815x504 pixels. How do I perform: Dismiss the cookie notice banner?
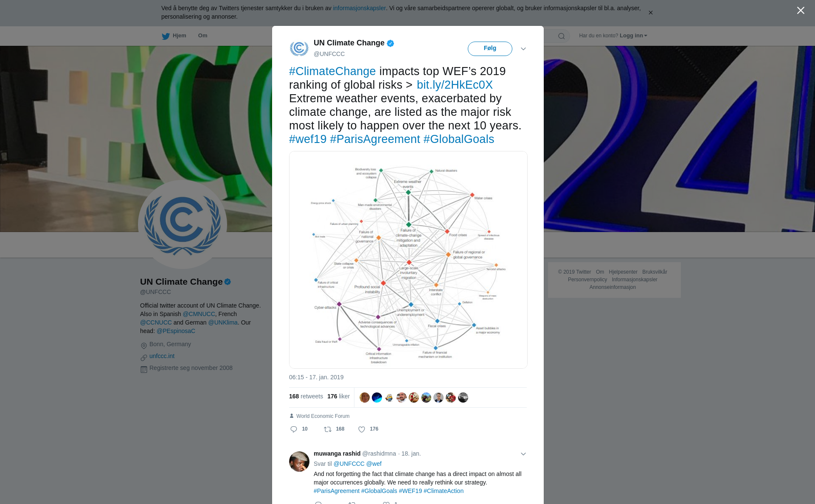point(650,13)
